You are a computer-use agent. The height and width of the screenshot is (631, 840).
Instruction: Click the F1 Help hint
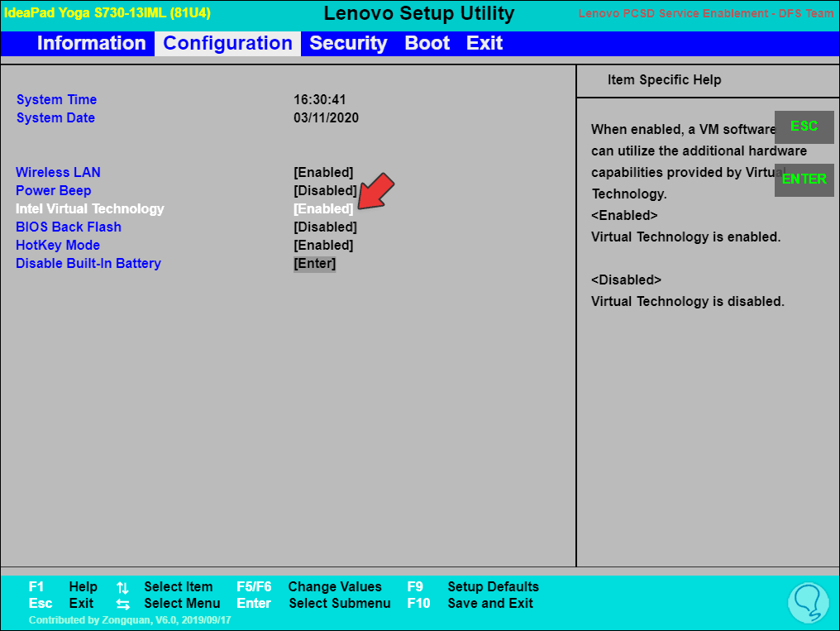click(x=63, y=587)
